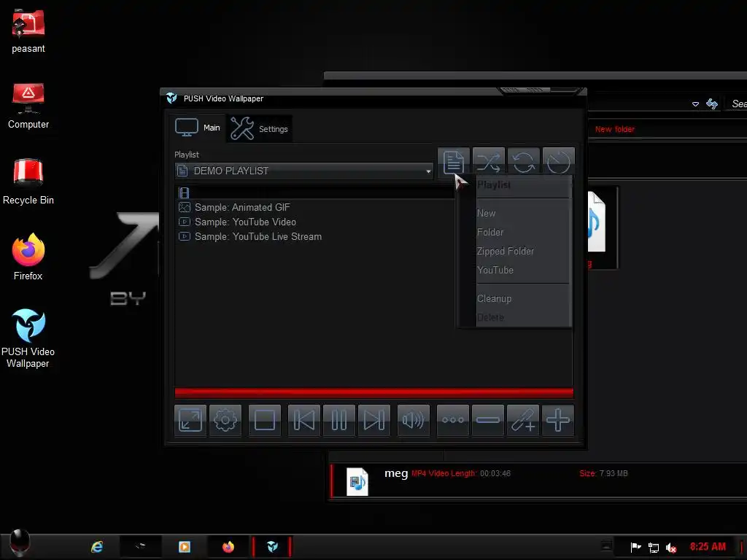747x560 pixels.
Task: Open Internet Explorer in taskbar
Action: tap(97, 547)
